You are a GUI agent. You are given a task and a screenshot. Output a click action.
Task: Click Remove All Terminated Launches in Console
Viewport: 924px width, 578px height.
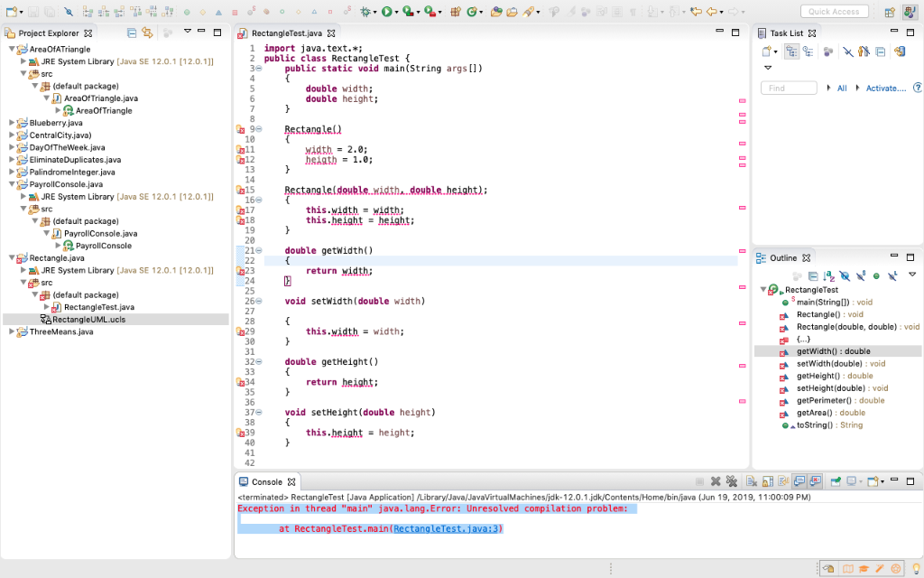731,482
